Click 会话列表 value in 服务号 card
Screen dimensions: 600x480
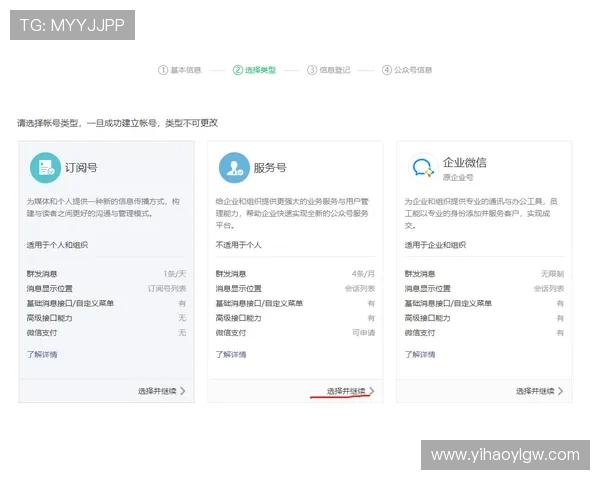point(360,289)
